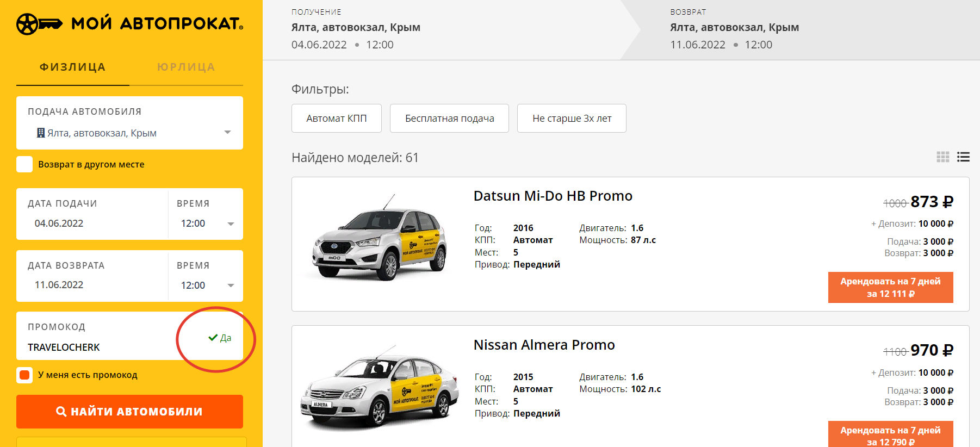Switch to grid view of car models

(x=942, y=157)
